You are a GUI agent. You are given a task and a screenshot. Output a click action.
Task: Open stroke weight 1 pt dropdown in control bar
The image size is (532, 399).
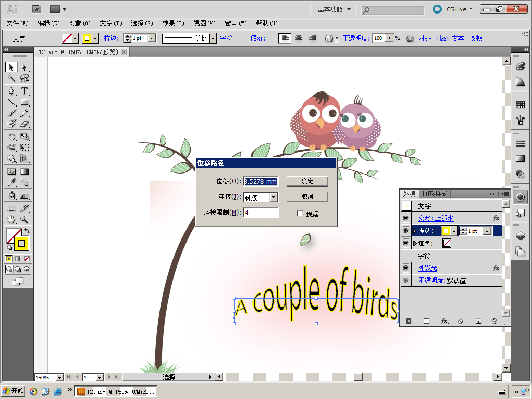click(x=152, y=38)
